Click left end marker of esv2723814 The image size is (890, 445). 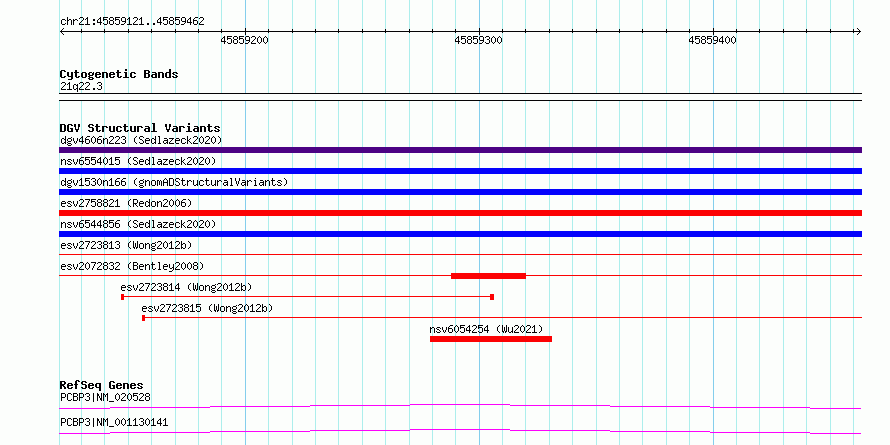tap(123, 297)
